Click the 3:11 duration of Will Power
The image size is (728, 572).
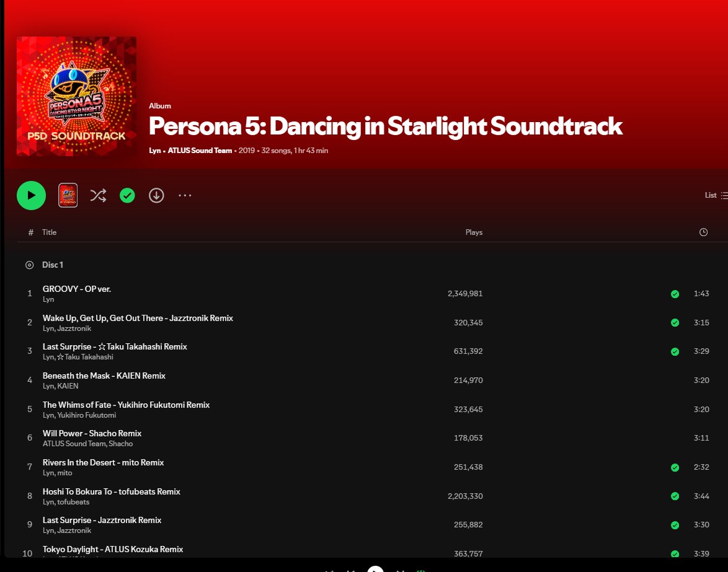coord(701,438)
